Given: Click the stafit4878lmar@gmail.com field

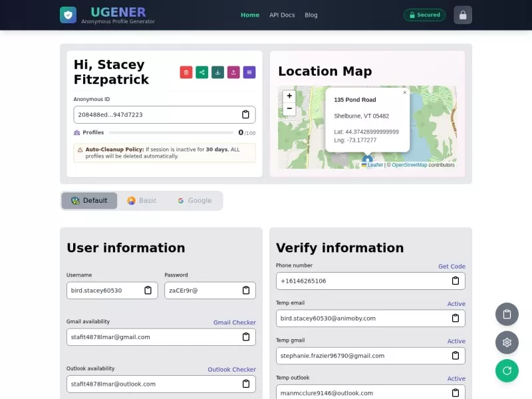Looking at the screenshot, I should [161, 337].
